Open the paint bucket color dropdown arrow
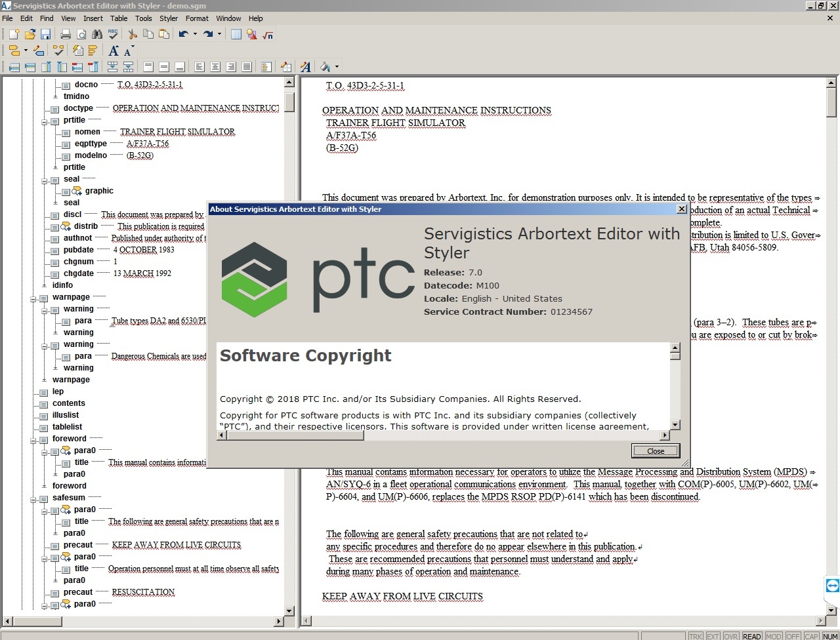Screen dimensions: 840x640 click(337, 67)
